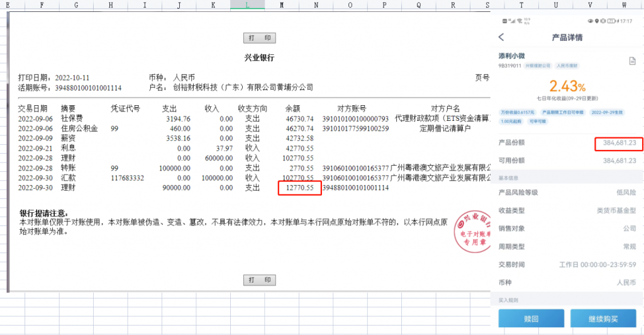The height and width of the screenshot is (335, 644).
Task: Click the 兴业银行 statement title
Action: [x=259, y=57]
